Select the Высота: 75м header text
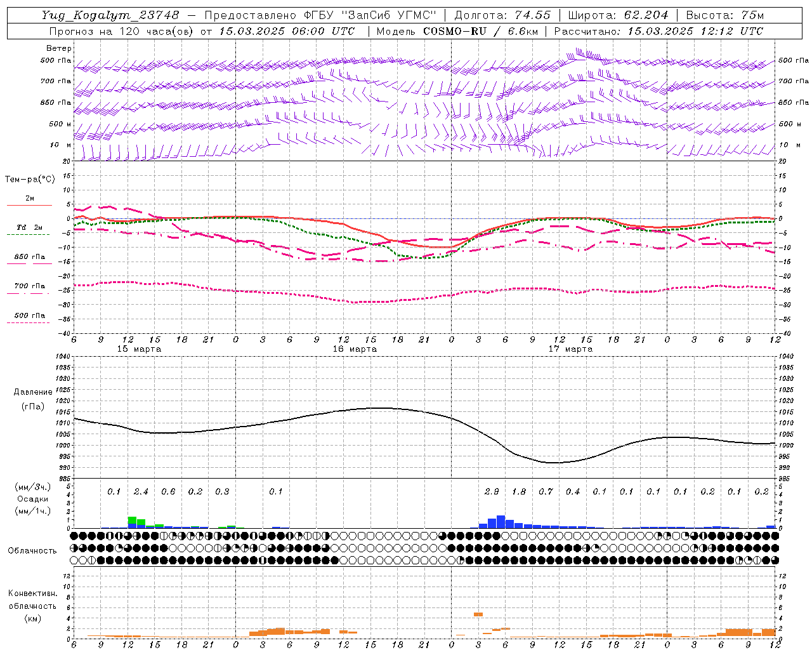The height and width of the screenshot is (650, 812). 725,15
